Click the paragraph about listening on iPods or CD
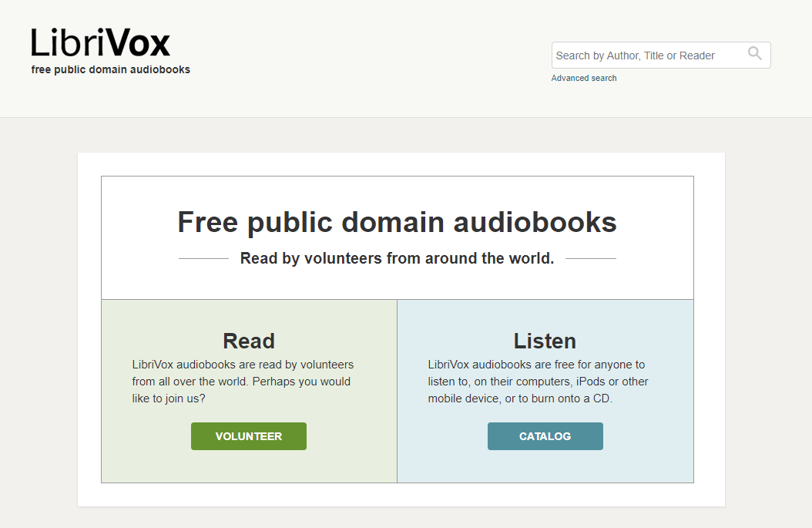This screenshot has height=528, width=812. [x=538, y=382]
